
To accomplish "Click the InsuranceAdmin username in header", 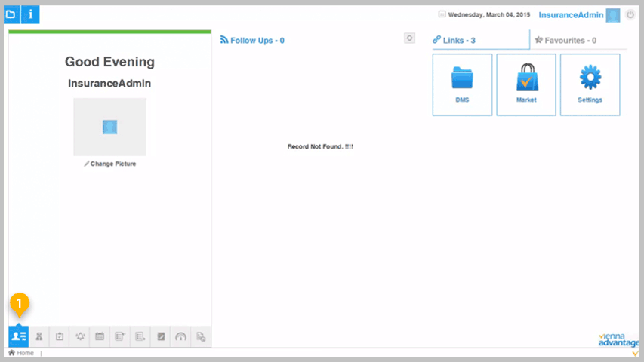I will (571, 15).
